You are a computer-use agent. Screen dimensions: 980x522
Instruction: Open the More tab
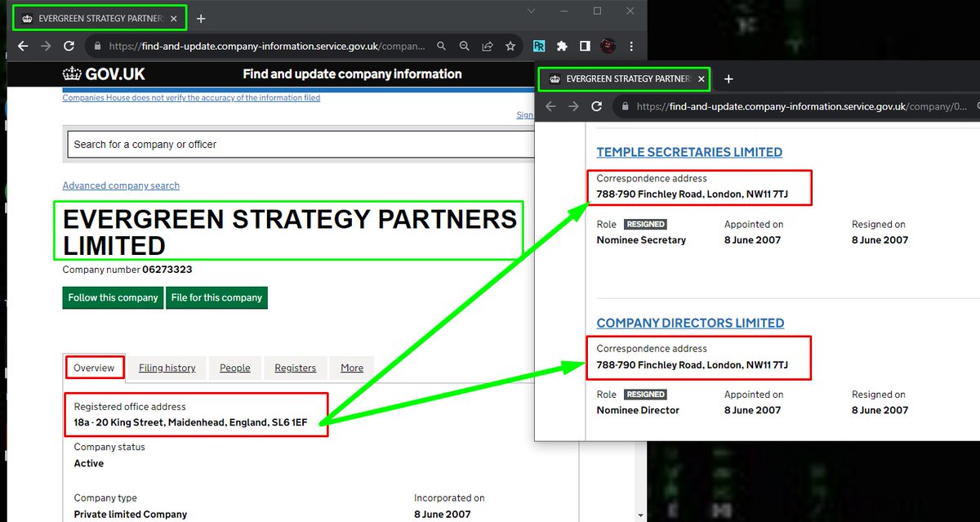tap(352, 368)
